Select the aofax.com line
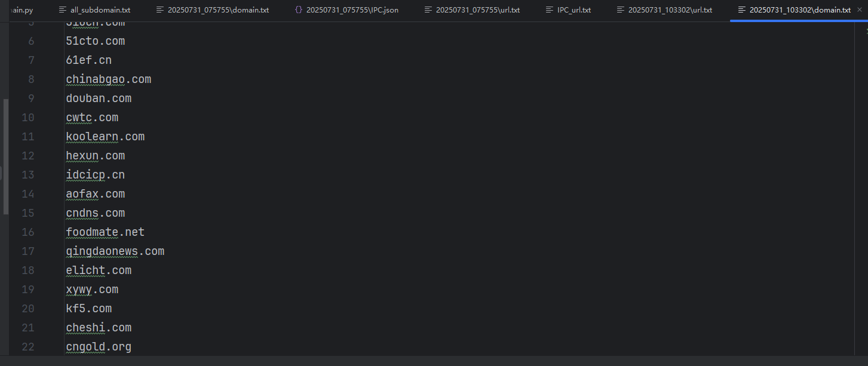 coord(96,194)
